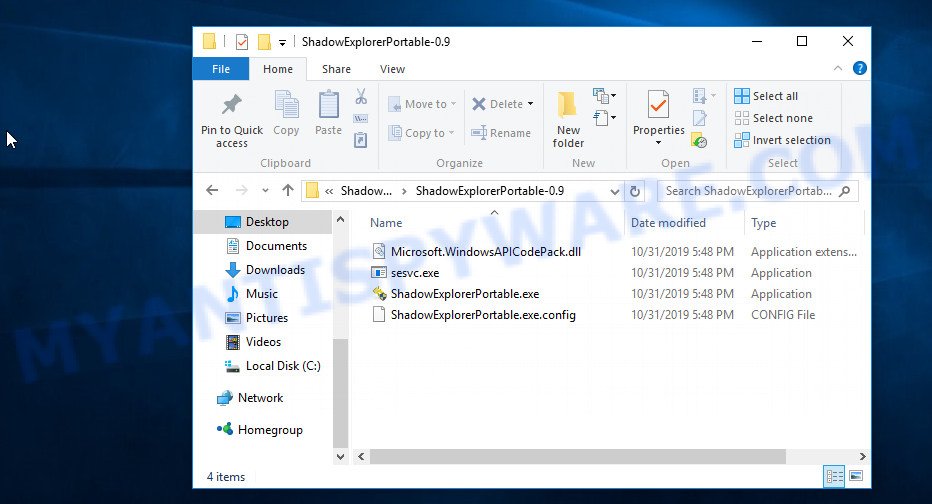Refresh the current folder view
Image resolution: width=932 pixels, height=504 pixels.
click(635, 191)
